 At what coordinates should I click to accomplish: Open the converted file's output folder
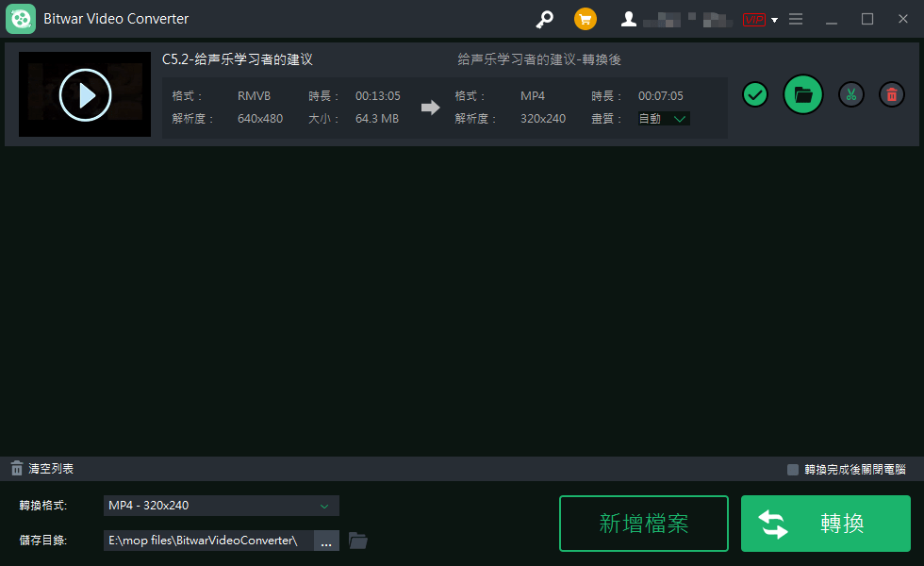coord(803,94)
